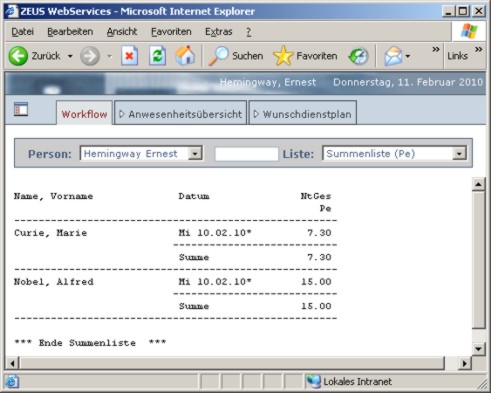The width and height of the screenshot is (491, 393).
Task: Refresh the page with green arrows icon
Action: (157, 56)
